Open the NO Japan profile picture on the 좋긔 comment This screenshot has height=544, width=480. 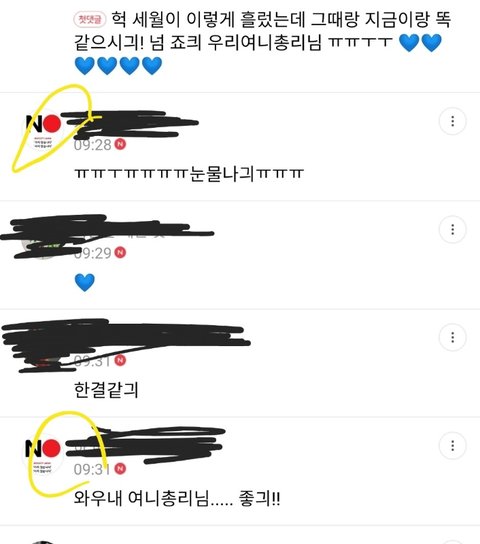[43, 453]
